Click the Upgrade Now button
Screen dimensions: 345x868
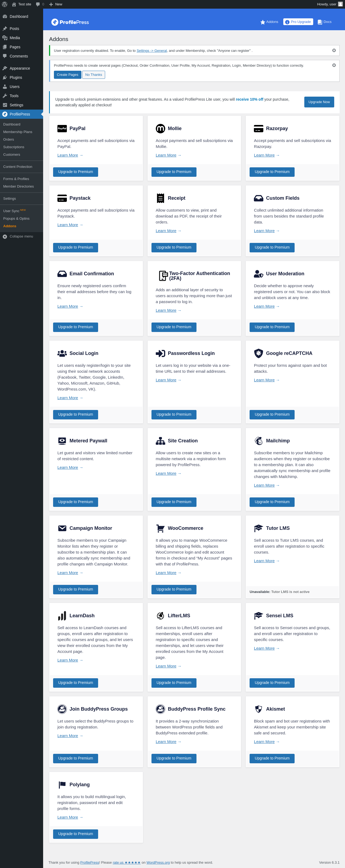pyautogui.click(x=319, y=102)
